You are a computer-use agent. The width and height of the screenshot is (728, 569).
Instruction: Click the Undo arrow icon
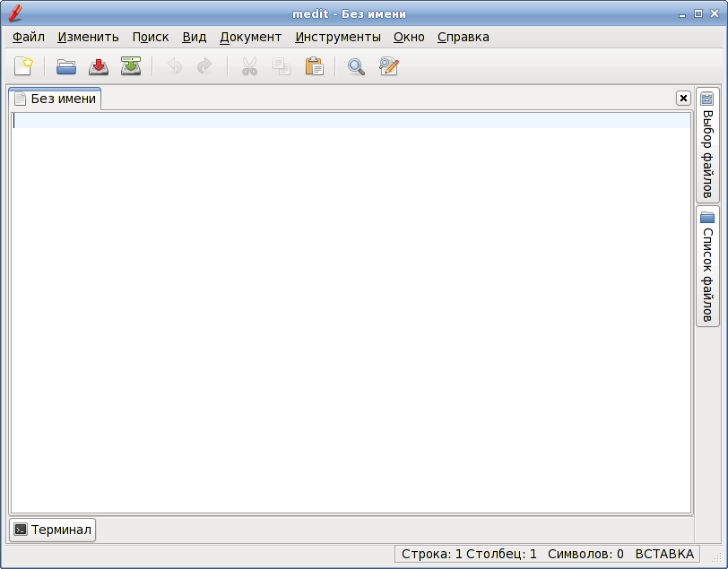coord(175,66)
